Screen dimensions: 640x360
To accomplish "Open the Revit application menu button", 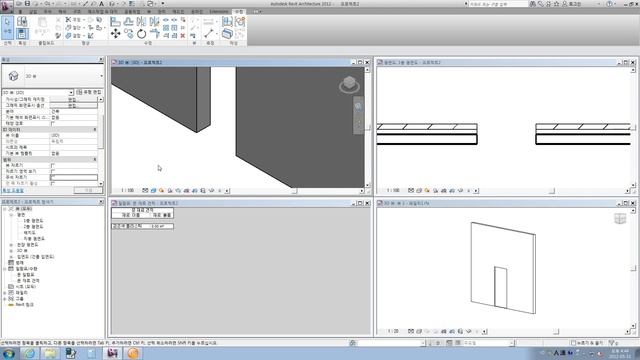I will click(6, 7).
